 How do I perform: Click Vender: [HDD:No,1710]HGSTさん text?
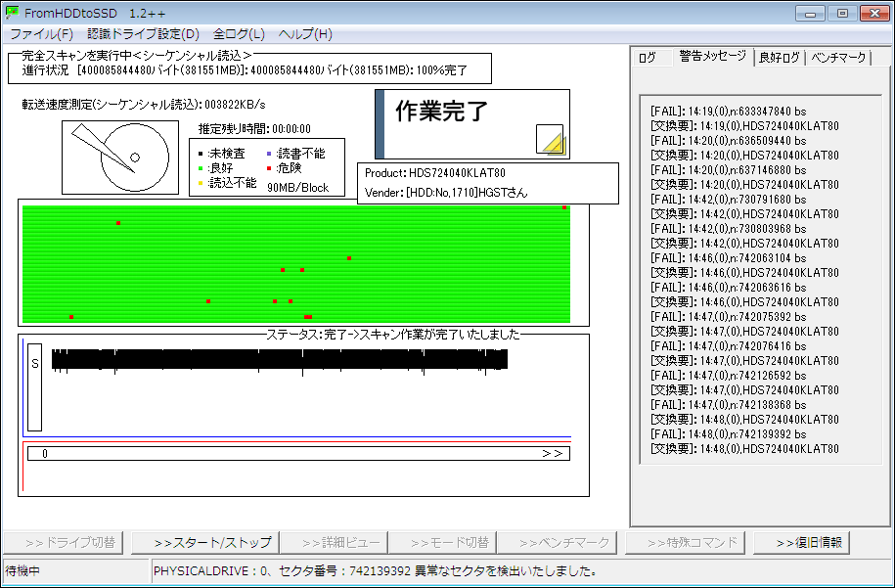446,193
